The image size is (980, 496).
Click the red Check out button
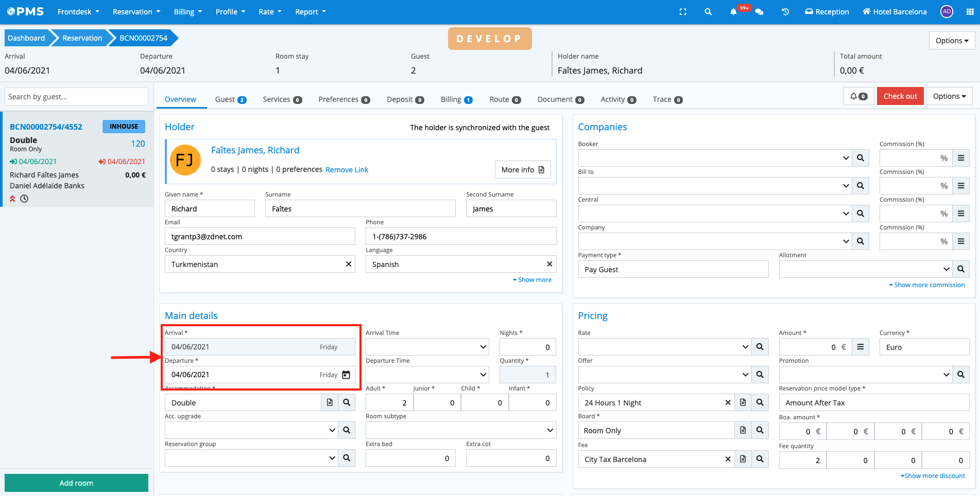[x=900, y=96]
